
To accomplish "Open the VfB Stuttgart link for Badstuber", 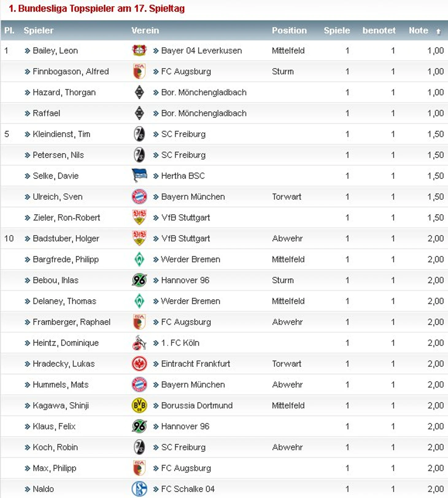I will pyautogui.click(x=186, y=238).
